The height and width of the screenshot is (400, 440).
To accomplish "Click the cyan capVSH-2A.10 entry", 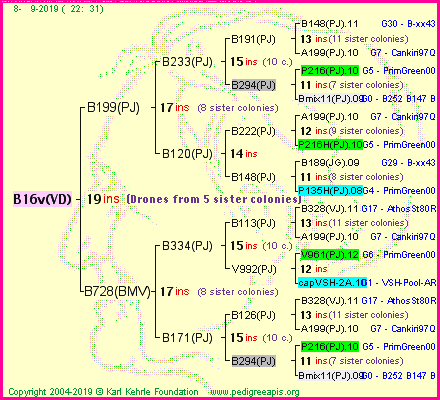I will coord(332,283).
